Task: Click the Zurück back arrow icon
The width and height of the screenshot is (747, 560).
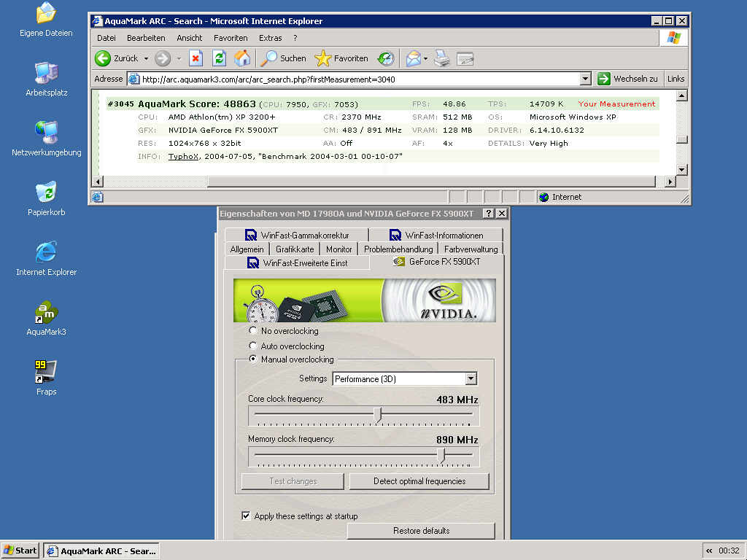Action: click(102, 58)
